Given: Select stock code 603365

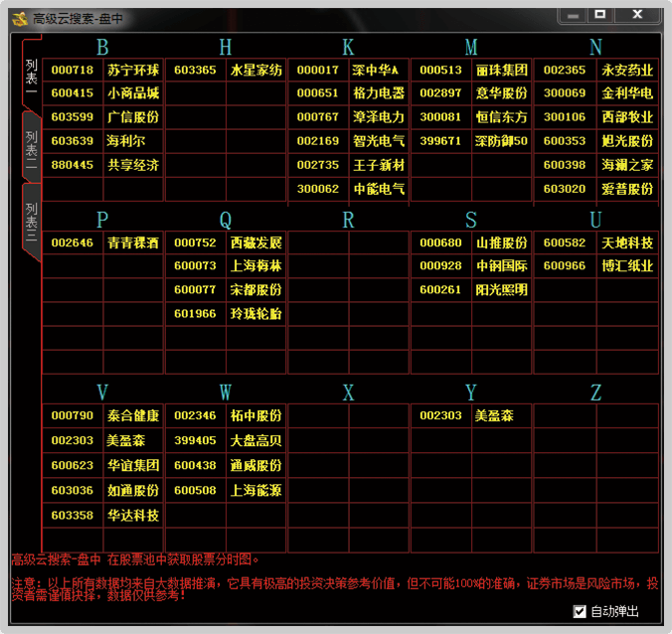Looking at the screenshot, I should pyautogui.click(x=195, y=70).
